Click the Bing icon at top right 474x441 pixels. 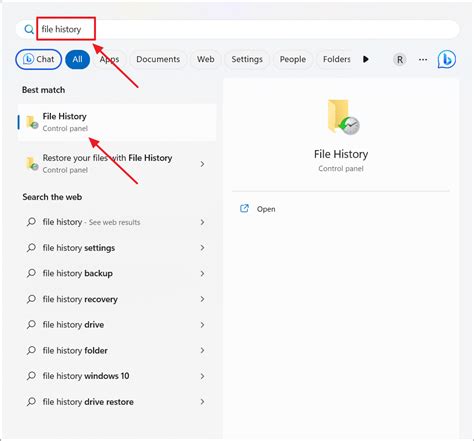click(447, 59)
